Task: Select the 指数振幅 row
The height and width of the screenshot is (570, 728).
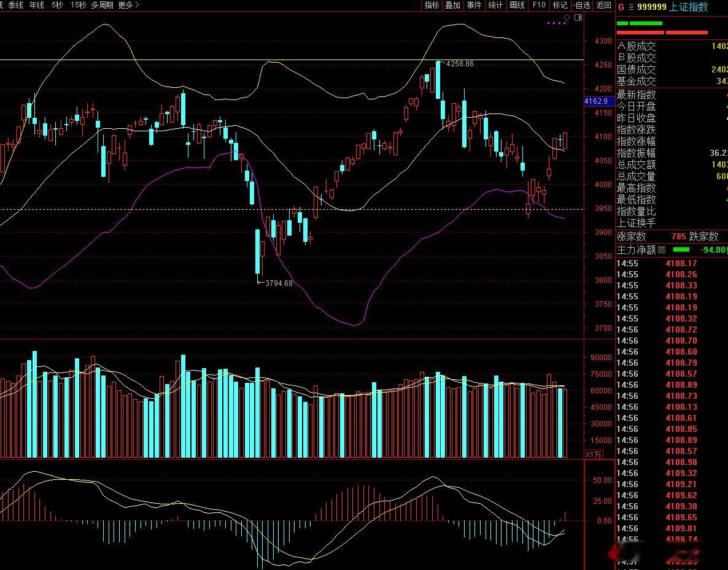Action: pyautogui.click(x=672, y=153)
